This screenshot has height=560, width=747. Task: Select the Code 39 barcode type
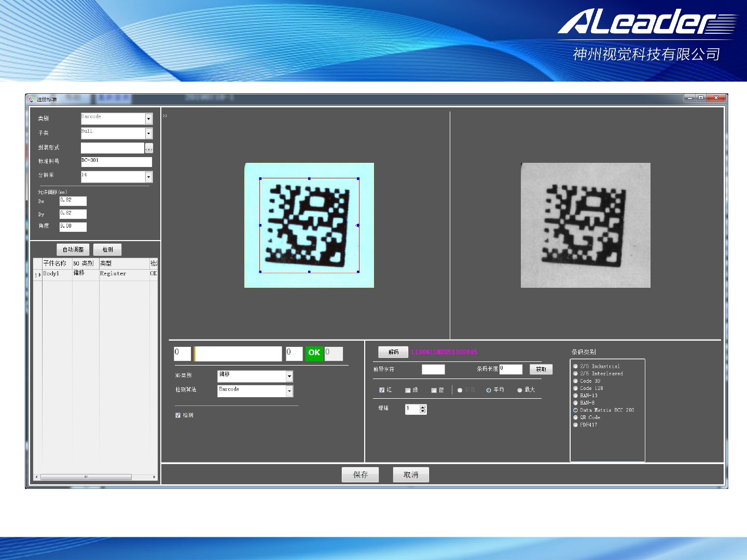(575, 381)
